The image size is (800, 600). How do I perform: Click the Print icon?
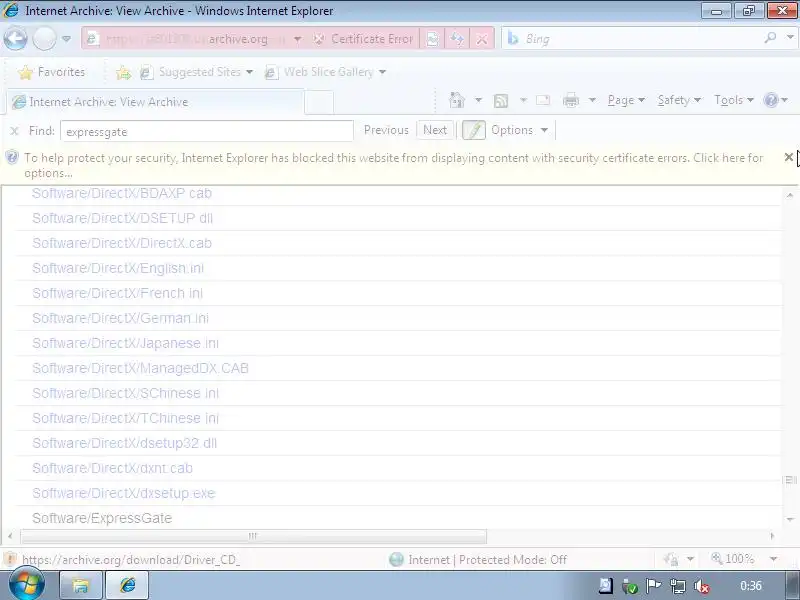point(571,100)
